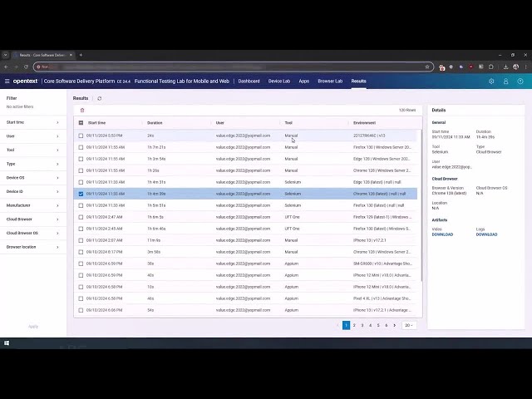This screenshot has height=399, width=532.
Task: Open the hamburger main menu
Action: [7, 81]
